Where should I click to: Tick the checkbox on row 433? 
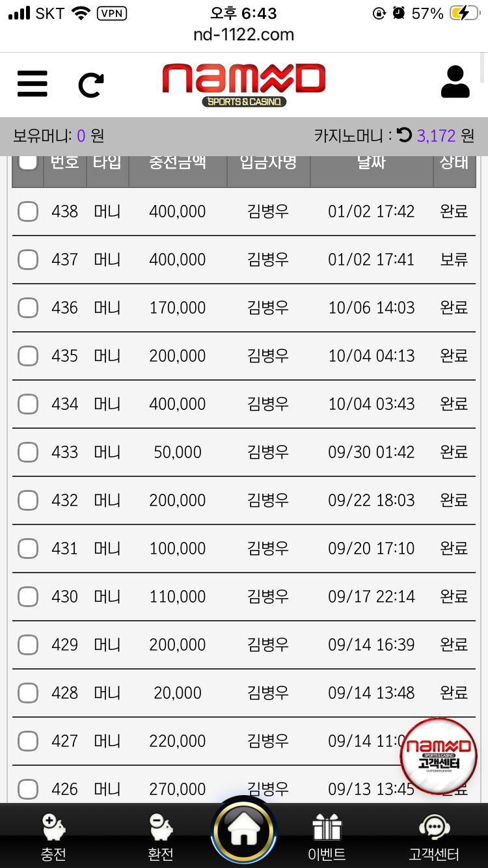28,452
